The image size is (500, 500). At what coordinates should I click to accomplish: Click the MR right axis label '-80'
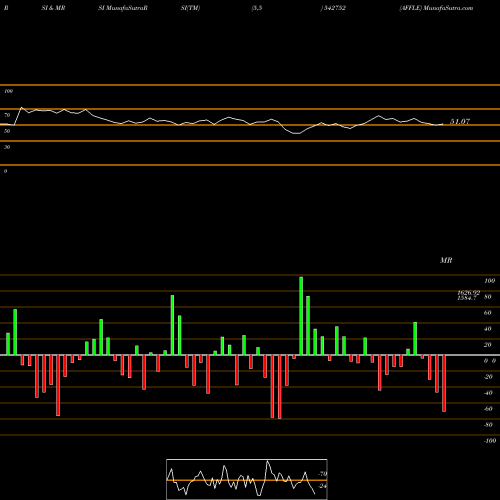point(488,425)
